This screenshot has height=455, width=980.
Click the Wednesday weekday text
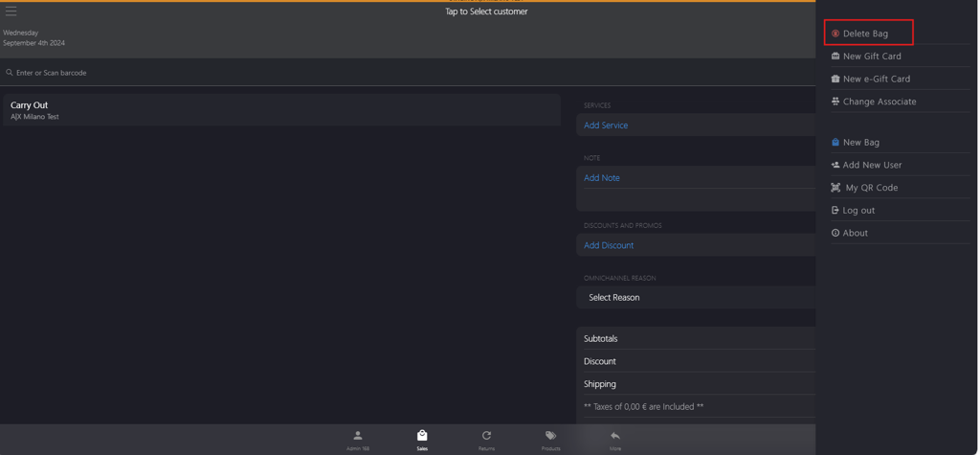(x=21, y=33)
